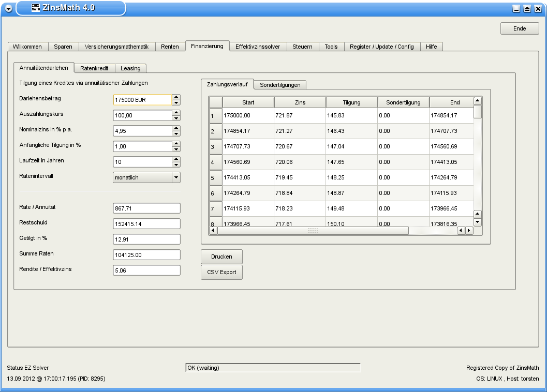Increase Nominalzins with the up spinner arrow
Image resolution: width=547 pixels, height=392 pixels.
(176, 128)
